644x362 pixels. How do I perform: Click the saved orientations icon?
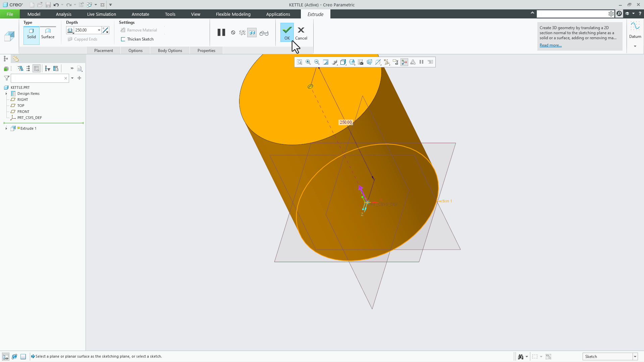pos(343,62)
